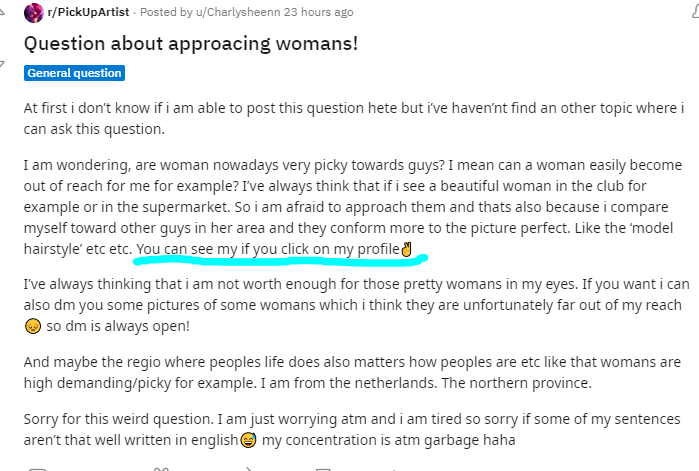Image resolution: width=699 pixels, height=471 pixels.
Task: Click the post title 'Question about approacing womans!'
Action: point(191,44)
